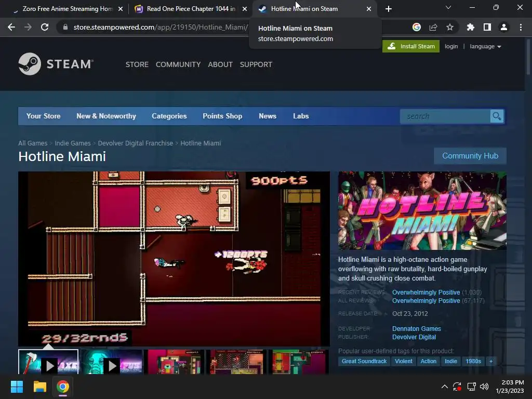Screen dimensions: 532x399
Task: Select the Indie tag
Action: click(451, 362)
